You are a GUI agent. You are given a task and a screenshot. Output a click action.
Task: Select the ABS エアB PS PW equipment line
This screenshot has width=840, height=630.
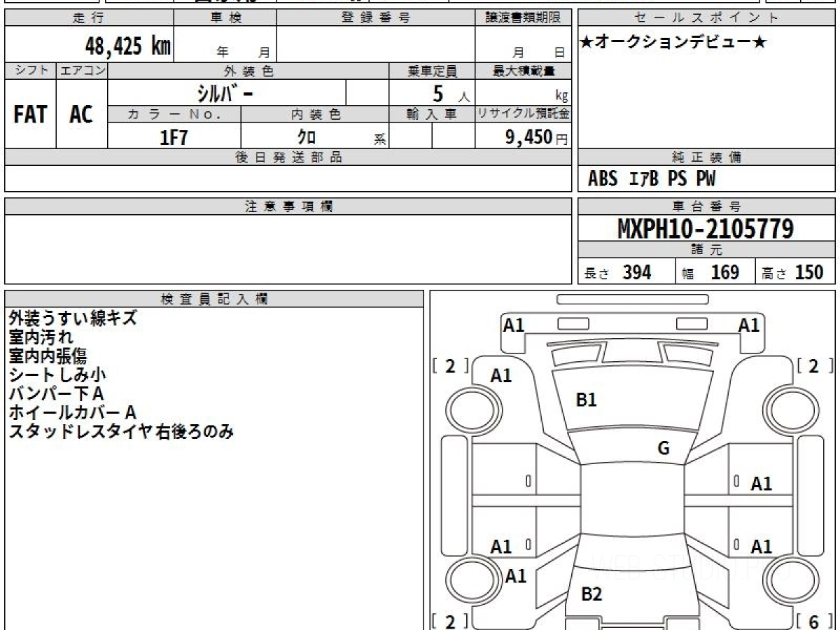coord(652,179)
